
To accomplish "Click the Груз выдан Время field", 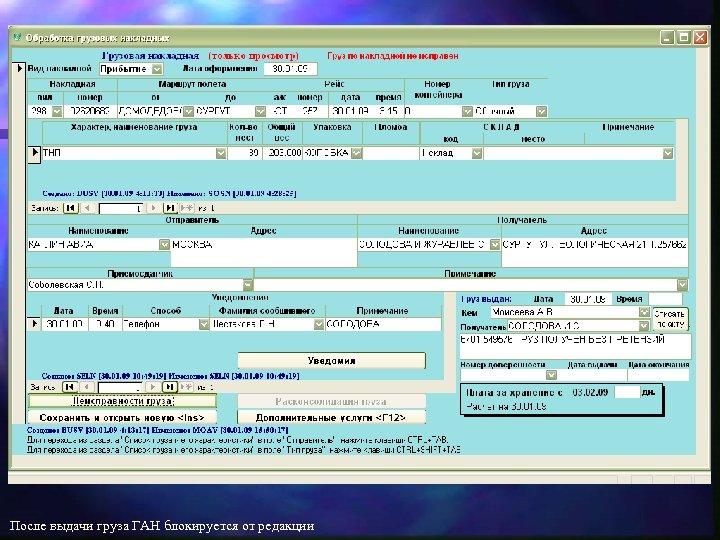I will 665,299.
